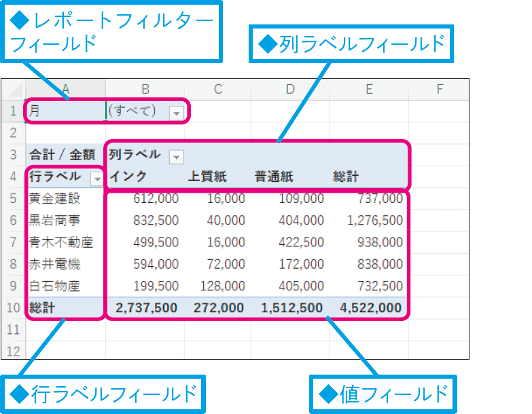Open the 列ラベル filter dropdown
This screenshot has height=414, width=532.
(x=176, y=157)
